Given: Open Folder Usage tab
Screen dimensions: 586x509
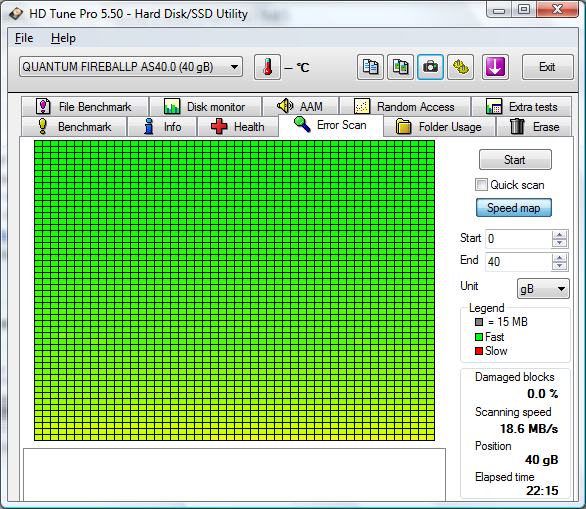Looking at the screenshot, I should 439,127.
